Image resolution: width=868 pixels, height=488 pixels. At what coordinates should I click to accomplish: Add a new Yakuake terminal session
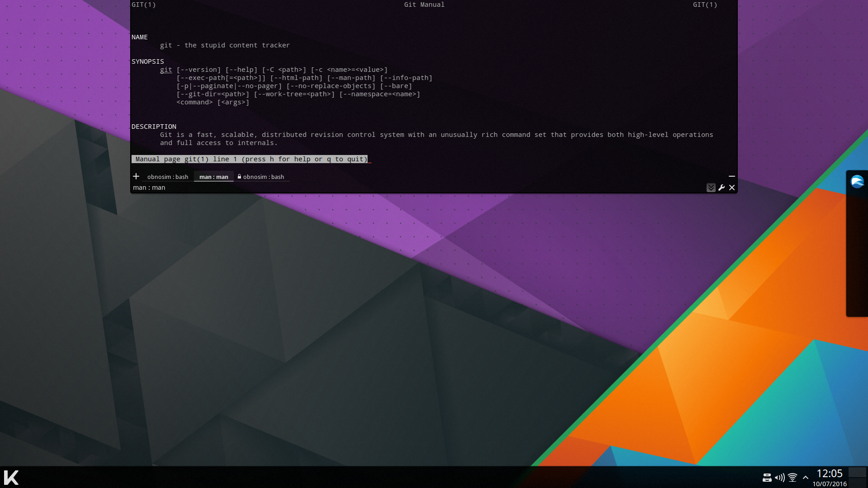click(x=136, y=176)
